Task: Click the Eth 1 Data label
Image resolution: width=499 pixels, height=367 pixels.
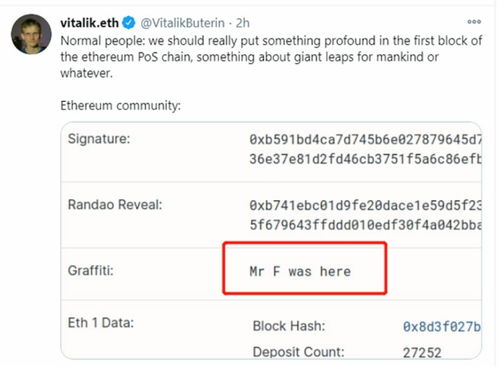Action: point(101,323)
